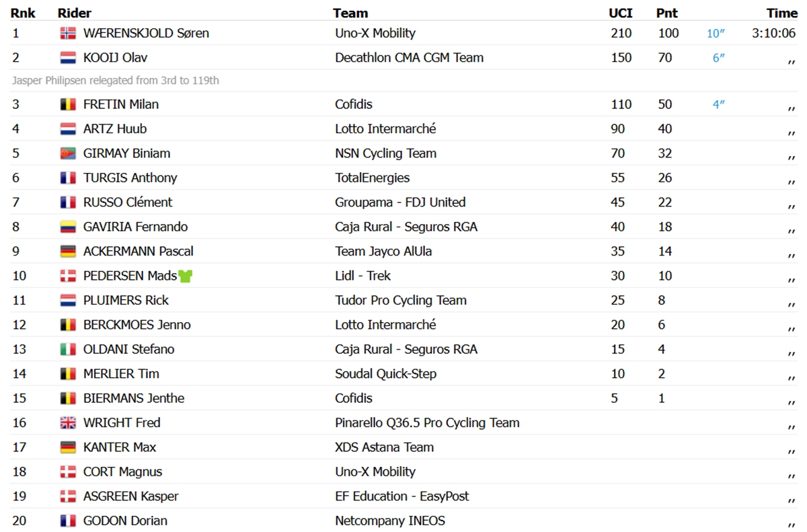This screenshot has height=532, width=807.
Task: Select the Soudal Quick-Step team link
Action: point(385,374)
